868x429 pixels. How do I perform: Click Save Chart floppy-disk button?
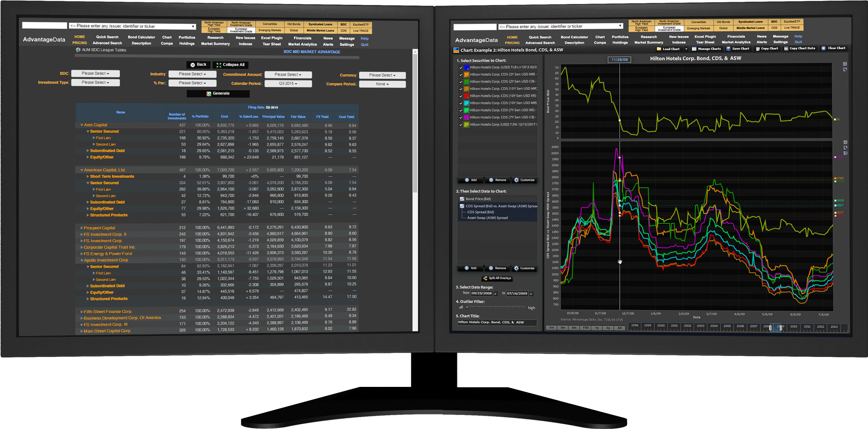[x=738, y=49]
